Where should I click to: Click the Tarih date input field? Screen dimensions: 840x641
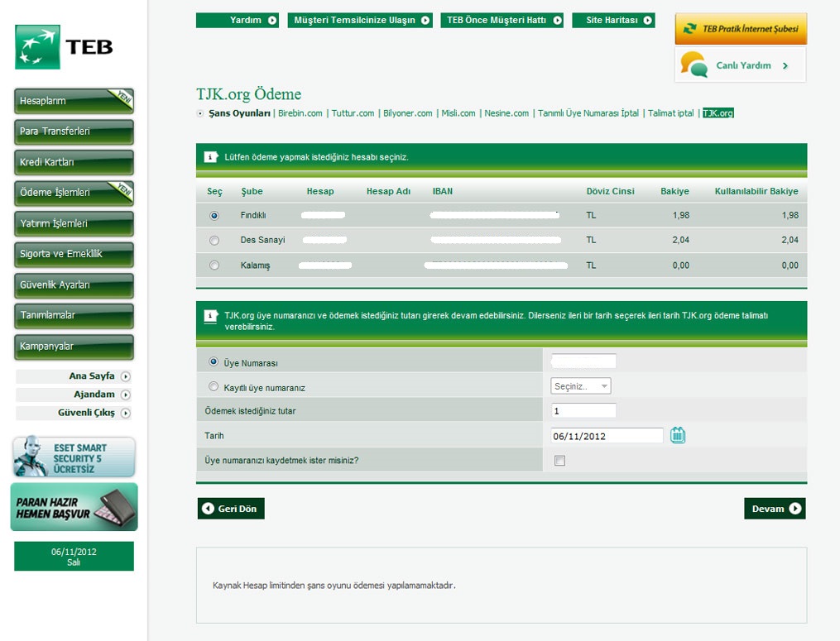tap(607, 436)
